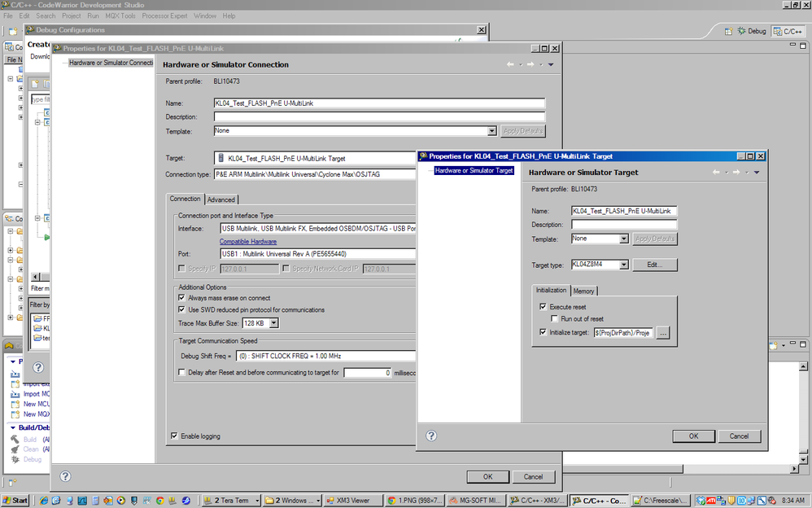Click Cancel in Target properties dialog
Screen dimensions: 812x508
(x=739, y=436)
